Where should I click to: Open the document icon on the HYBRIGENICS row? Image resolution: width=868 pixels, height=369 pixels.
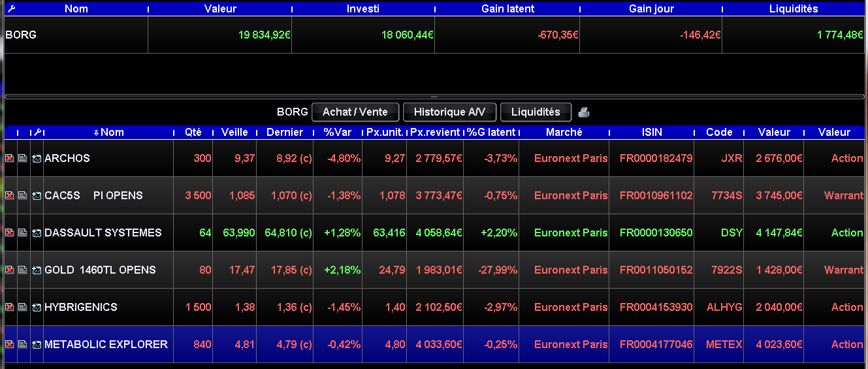(23, 307)
